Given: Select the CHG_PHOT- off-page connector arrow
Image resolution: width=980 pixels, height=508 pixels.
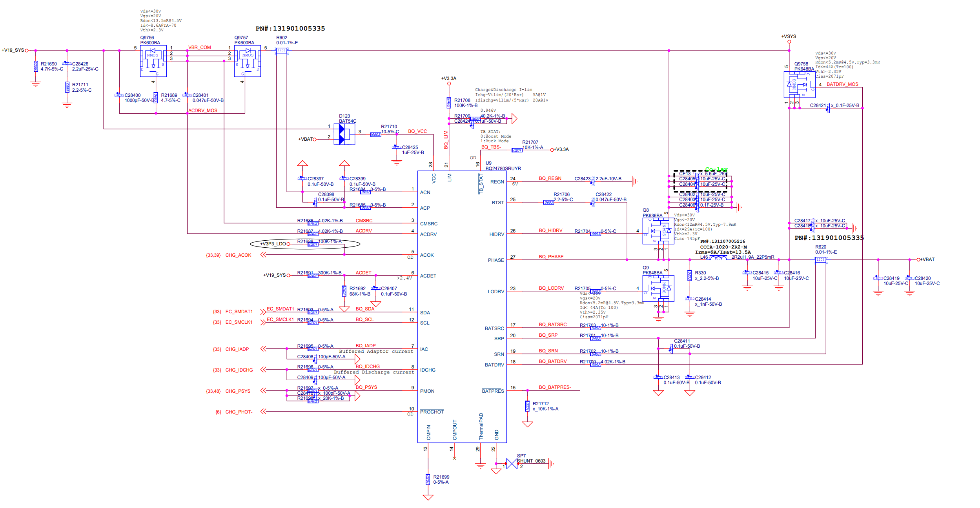Looking at the screenshot, I should click(x=263, y=412).
